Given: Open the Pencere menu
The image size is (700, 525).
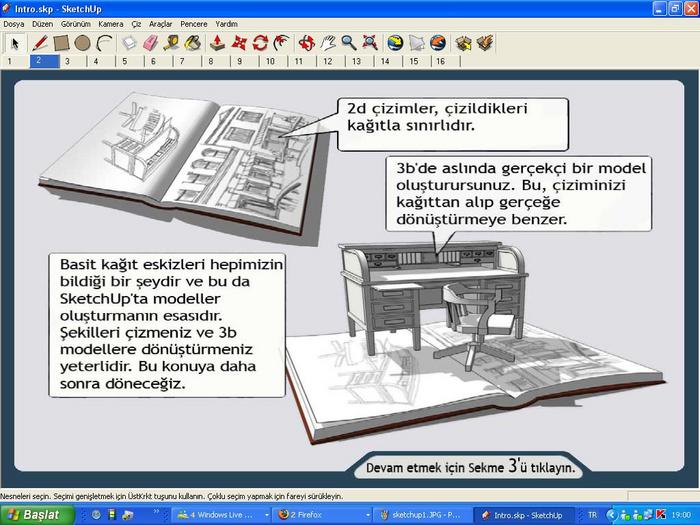Looking at the screenshot, I should pos(193,23).
